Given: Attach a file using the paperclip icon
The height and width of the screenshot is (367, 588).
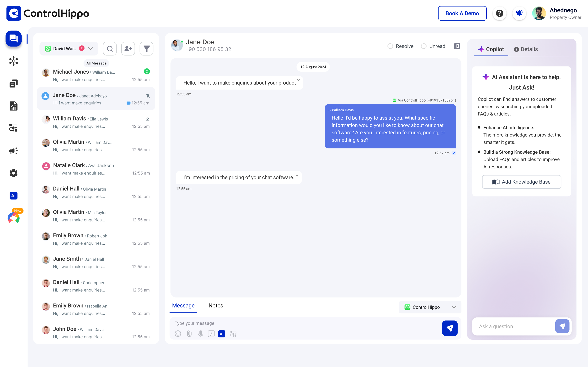Looking at the screenshot, I should tap(189, 334).
